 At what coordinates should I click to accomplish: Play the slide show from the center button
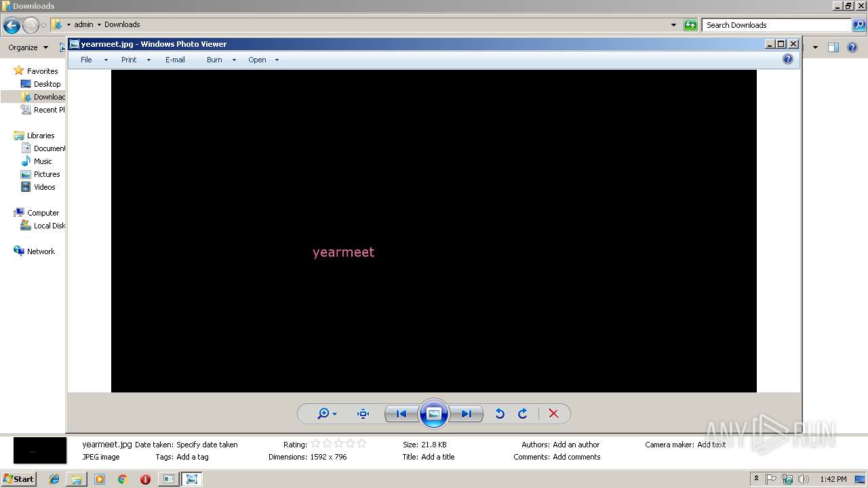coord(434,413)
